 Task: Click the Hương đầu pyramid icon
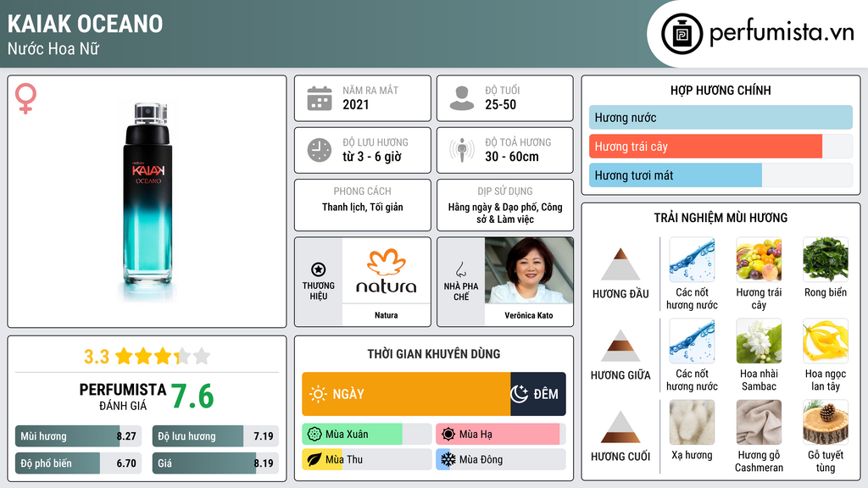pyautogui.click(x=620, y=264)
